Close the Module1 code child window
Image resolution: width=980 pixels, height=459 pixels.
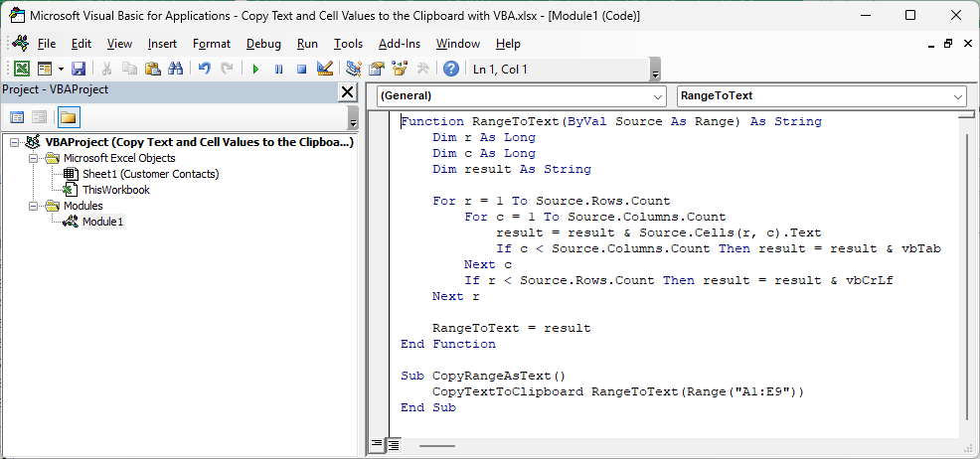click(x=965, y=45)
